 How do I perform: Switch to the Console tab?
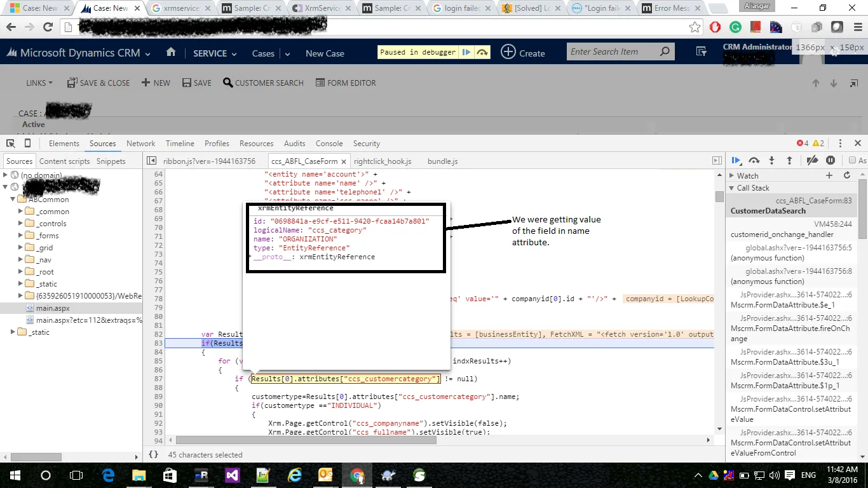pos(329,144)
